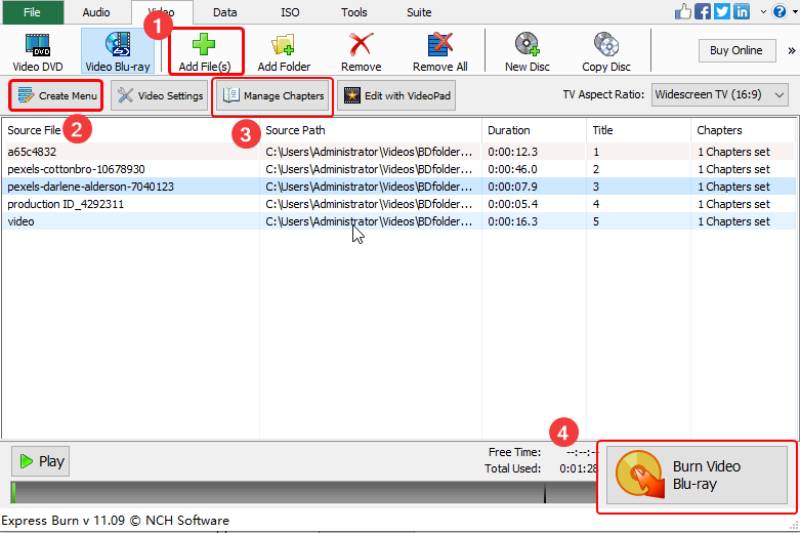Play the selected video
Image resolution: width=800 pixels, height=533 pixels.
[x=41, y=462]
